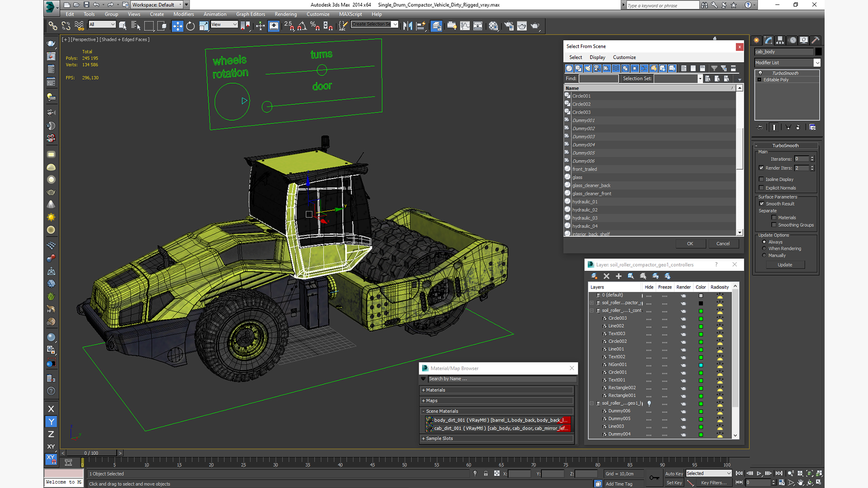Toggle TurboSmooth modifier lightbulb

[x=760, y=73]
